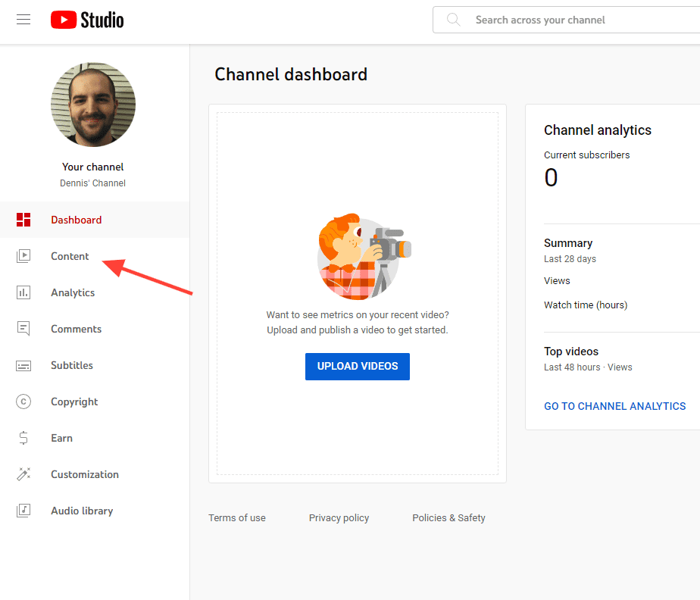Open Comments via its sidebar icon
Image resolution: width=700 pixels, height=600 pixels.
click(x=23, y=329)
